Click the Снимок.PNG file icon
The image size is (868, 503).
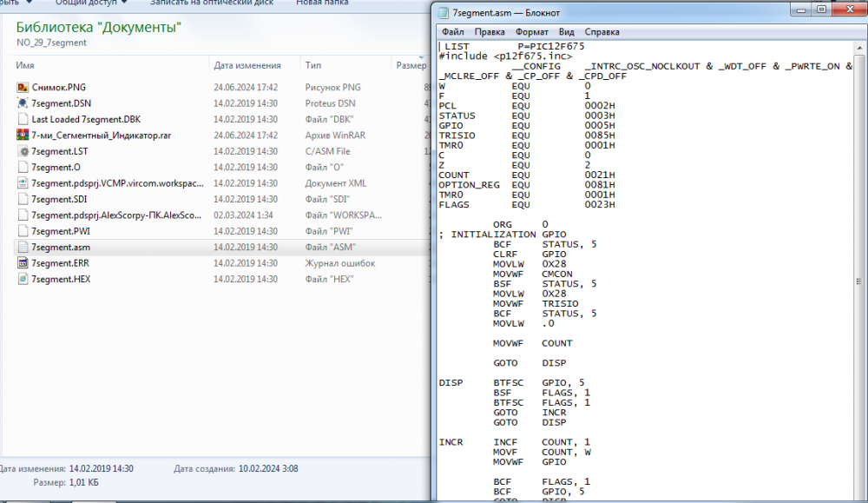coord(23,88)
